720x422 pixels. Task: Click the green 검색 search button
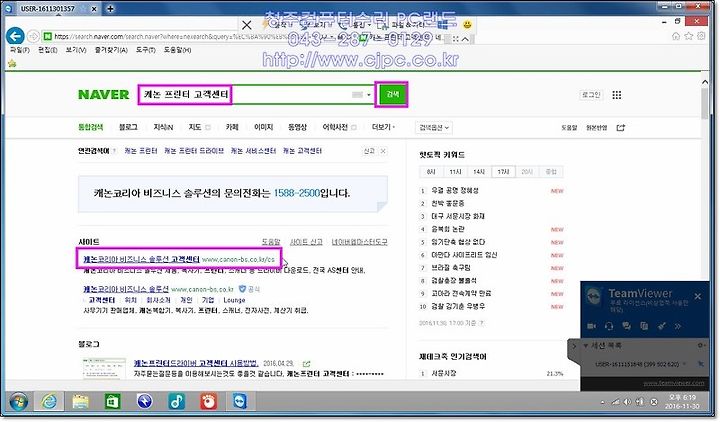coord(393,94)
